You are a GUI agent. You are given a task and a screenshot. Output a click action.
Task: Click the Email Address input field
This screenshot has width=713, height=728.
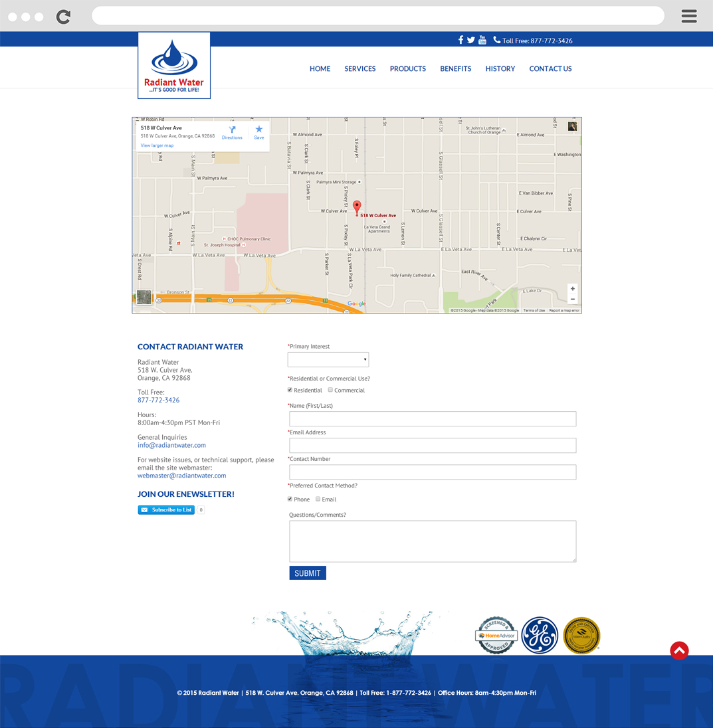tap(433, 446)
